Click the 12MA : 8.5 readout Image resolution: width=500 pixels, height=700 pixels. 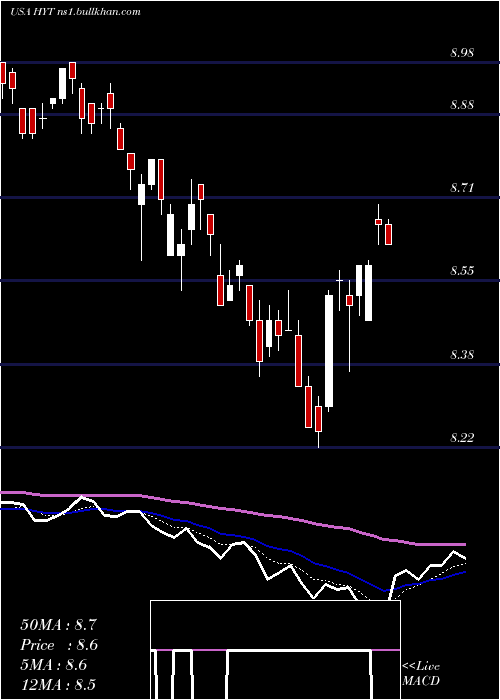(58, 684)
